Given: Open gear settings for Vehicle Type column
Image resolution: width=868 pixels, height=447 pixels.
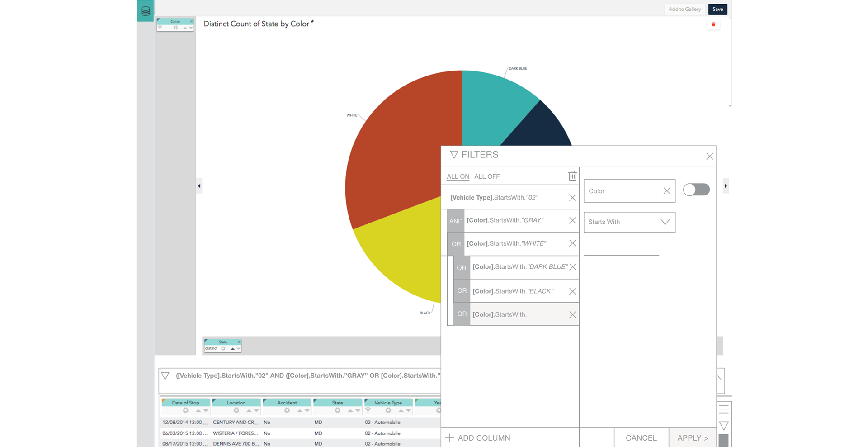Looking at the screenshot, I should pos(388,410).
